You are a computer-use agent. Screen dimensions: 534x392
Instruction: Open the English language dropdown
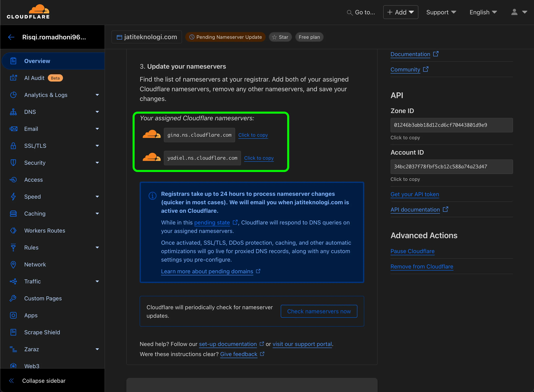(x=483, y=12)
